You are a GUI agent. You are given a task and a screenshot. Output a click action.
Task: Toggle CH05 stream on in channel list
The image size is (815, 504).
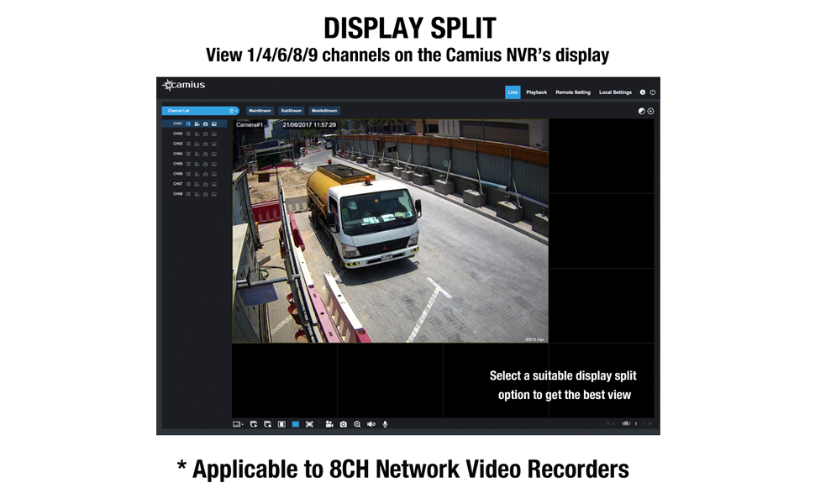pyautogui.click(x=188, y=164)
